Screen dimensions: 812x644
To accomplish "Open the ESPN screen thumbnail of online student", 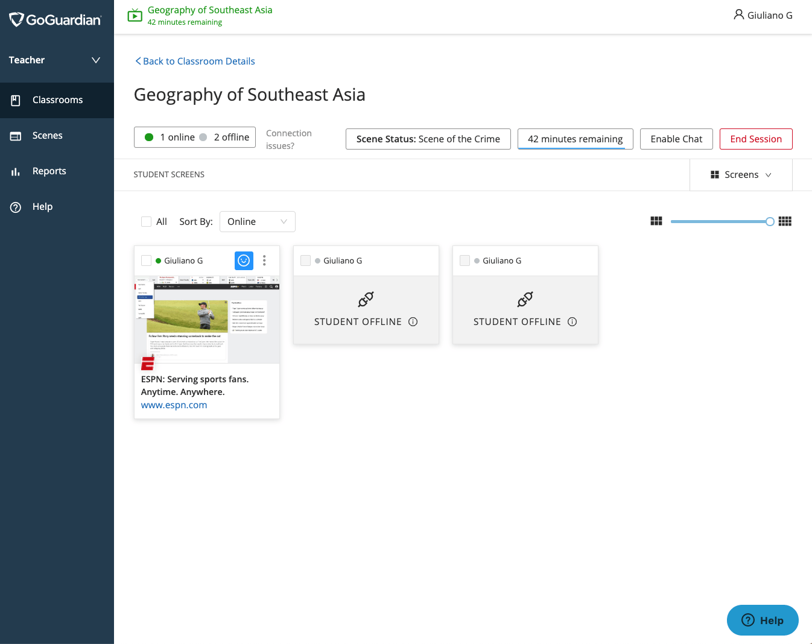I will point(207,320).
